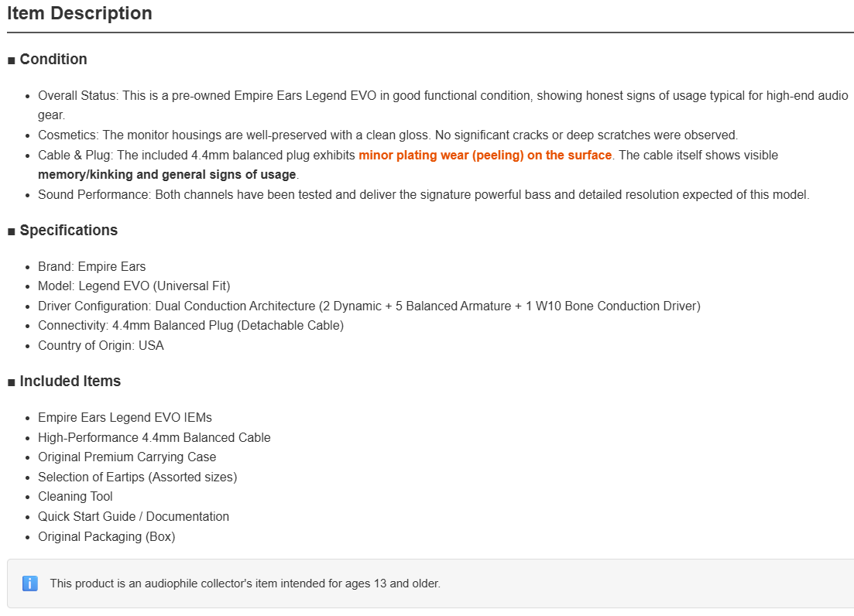The width and height of the screenshot is (854, 616).
Task: Click the bold memory/kinking usage text
Action: coord(166,175)
